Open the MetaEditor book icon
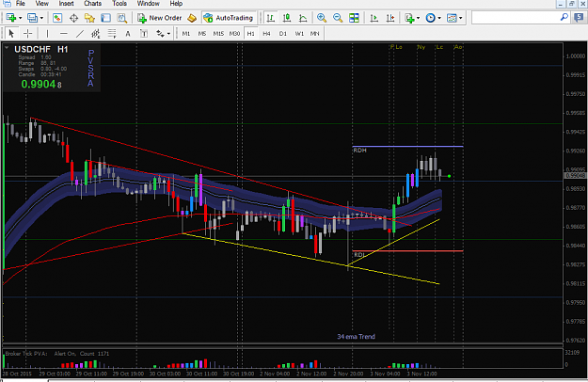 192,18
